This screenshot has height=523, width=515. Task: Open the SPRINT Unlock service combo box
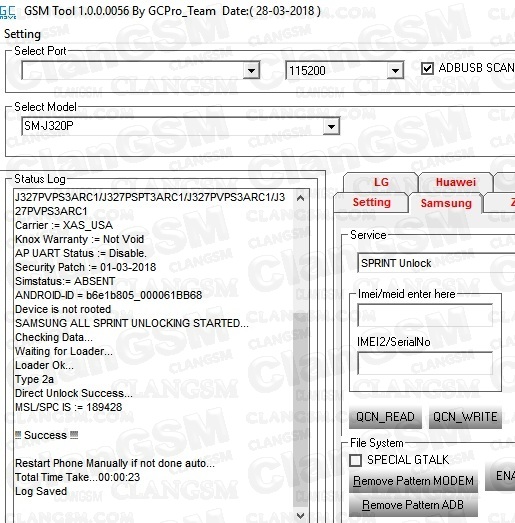pyautogui.click(x=436, y=263)
